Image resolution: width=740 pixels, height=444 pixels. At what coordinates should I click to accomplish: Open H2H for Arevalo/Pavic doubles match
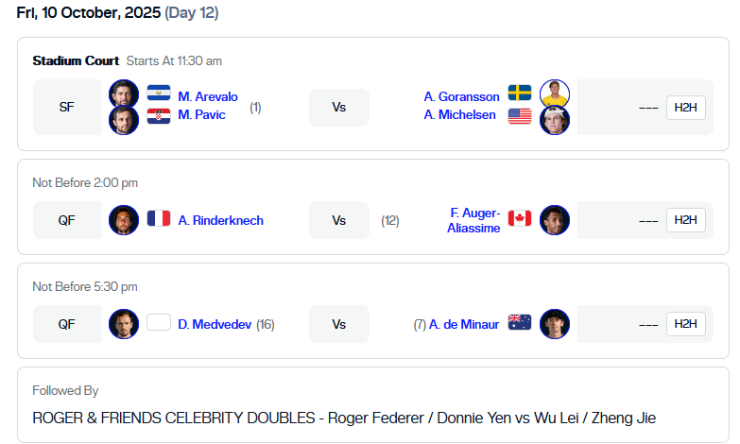pyautogui.click(x=685, y=107)
